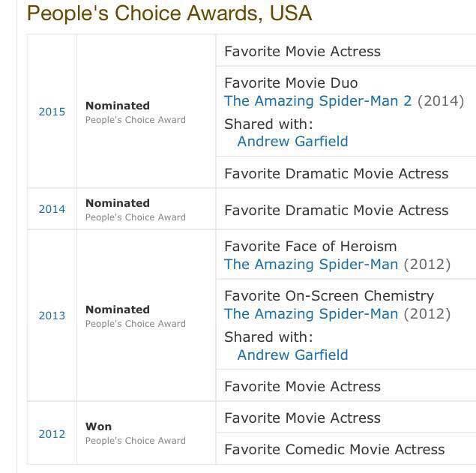Image resolution: width=476 pixels, height=473 pixels.
Task: Open The Amazing Spider-Man under On-Screen Chemistry
Action: [311, 313]
